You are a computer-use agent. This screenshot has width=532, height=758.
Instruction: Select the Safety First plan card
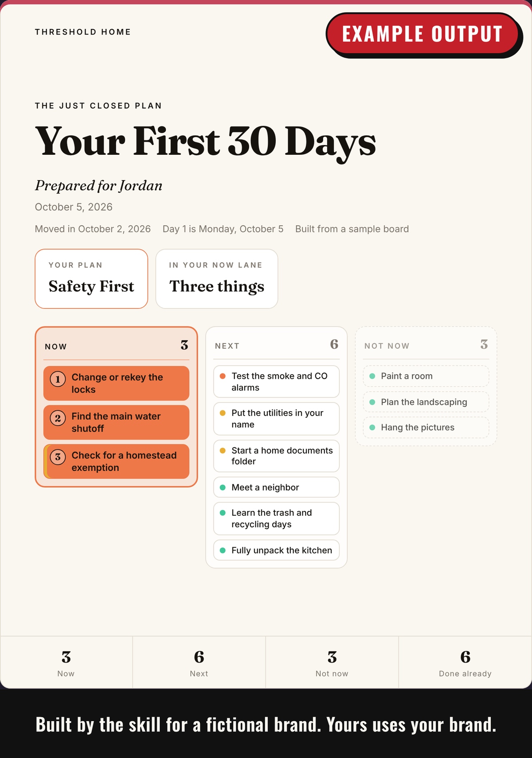point(91,279)
